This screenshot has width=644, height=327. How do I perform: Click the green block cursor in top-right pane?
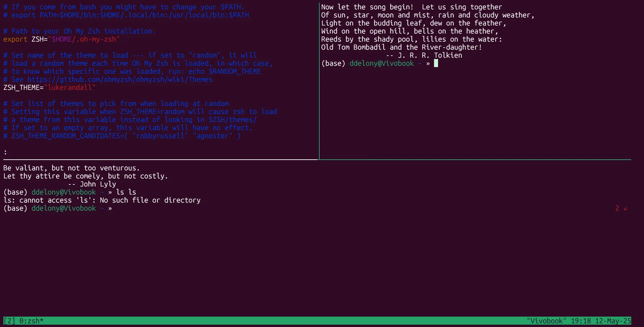436,63
